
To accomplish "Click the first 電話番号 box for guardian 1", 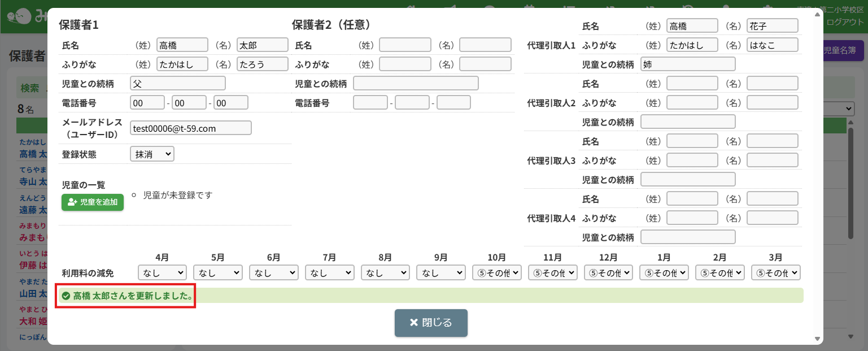I will coord(147,103).
